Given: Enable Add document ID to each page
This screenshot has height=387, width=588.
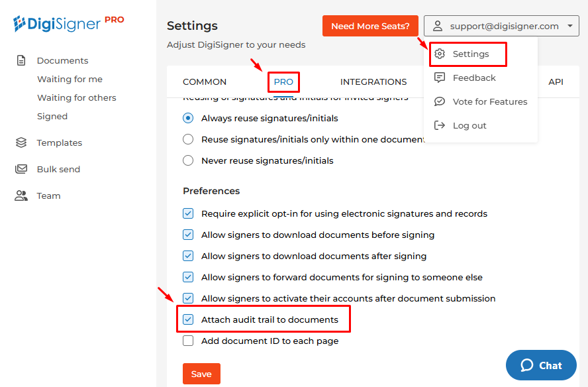Looking at the screenshot, I should click(x=188, y=341).
